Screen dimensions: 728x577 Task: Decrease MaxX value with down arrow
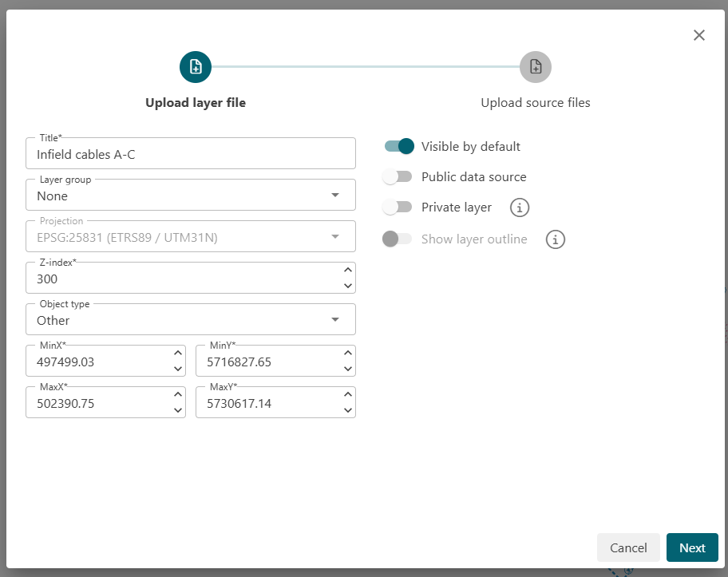click(178, 410)
